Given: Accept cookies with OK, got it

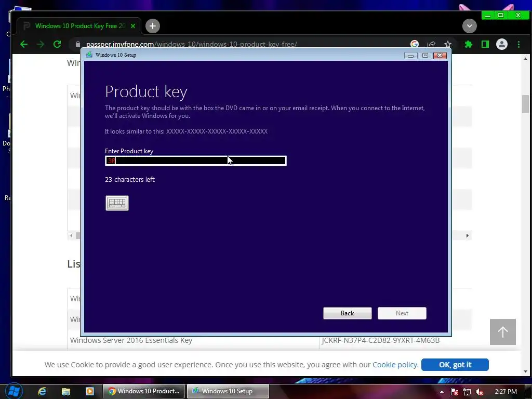Looking at the screenshot, I should pos(455,365).
